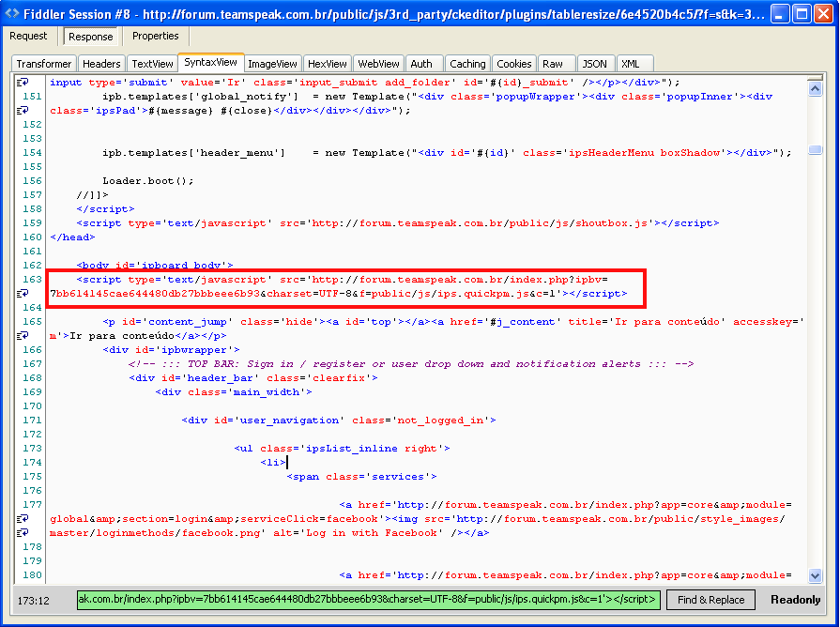Open the Request tab
The width and height of the screenshot is (840, 627).
28,36
